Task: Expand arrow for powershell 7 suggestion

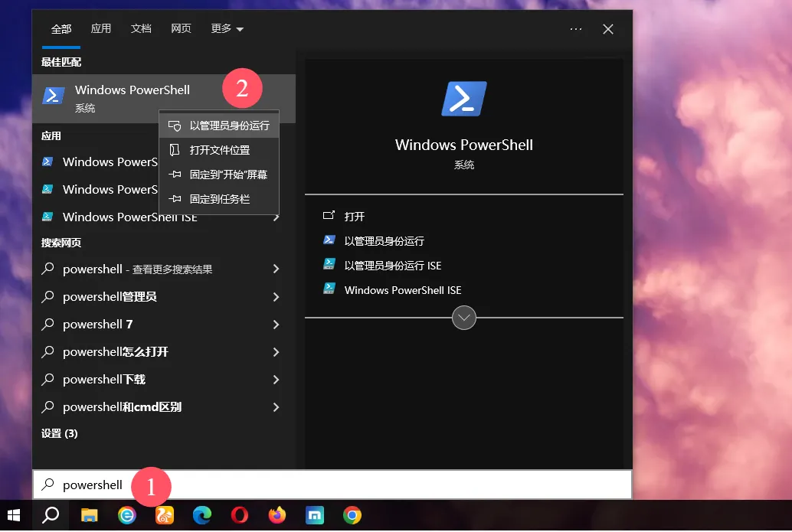Action: click(x=277, y=324)
